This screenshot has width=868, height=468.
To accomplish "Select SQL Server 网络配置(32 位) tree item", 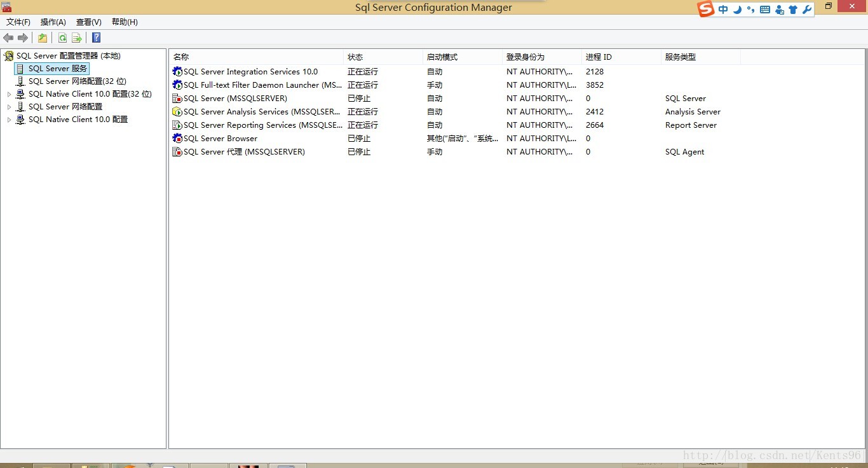I will [78, 81].
